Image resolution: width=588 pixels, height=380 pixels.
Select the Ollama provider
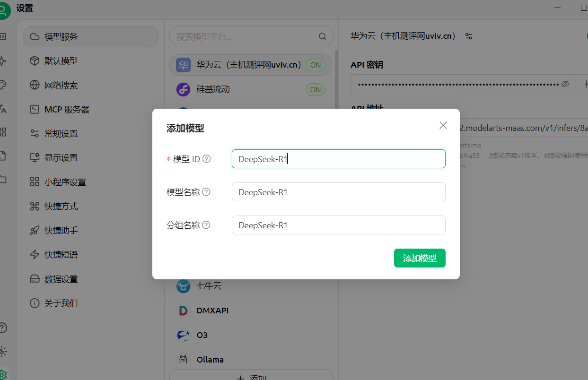point(210,360)
